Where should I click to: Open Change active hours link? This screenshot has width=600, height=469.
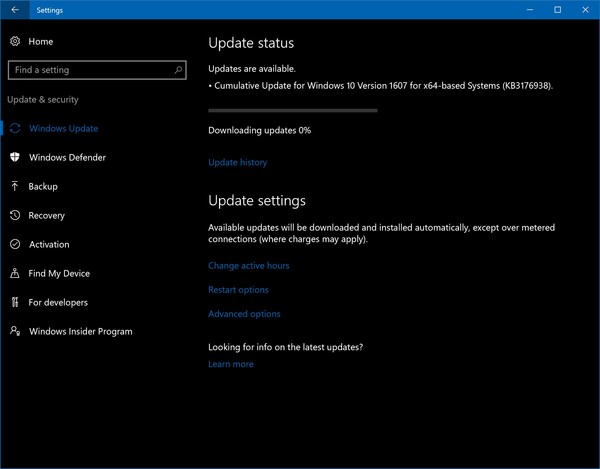pos(248,266)
